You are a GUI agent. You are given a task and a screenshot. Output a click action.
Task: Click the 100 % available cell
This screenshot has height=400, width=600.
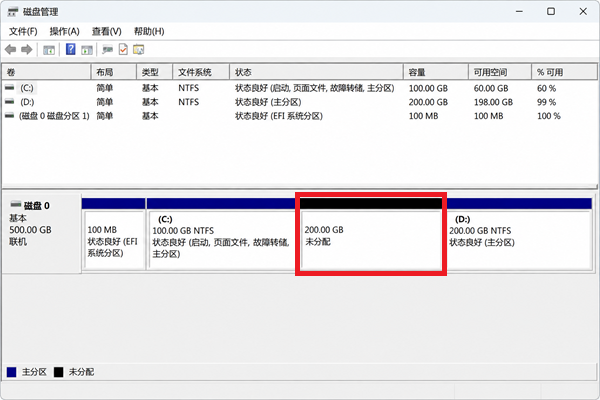549,116
